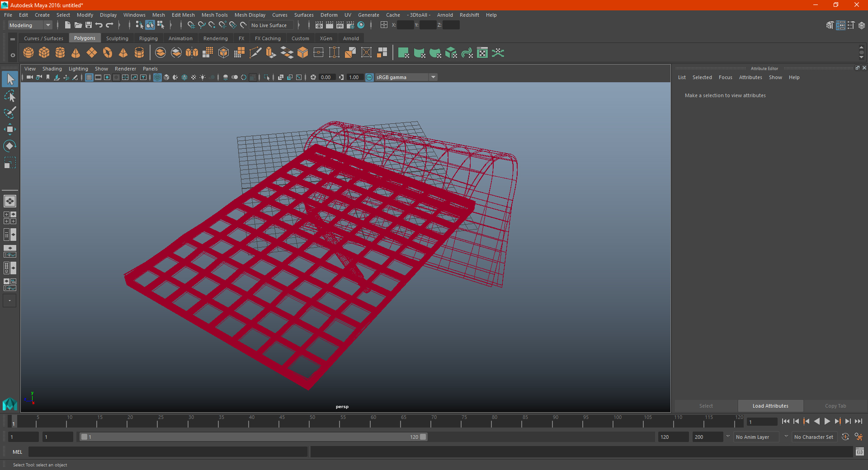Create a polygon pyramid from the shelf

[x=123, y=53]
